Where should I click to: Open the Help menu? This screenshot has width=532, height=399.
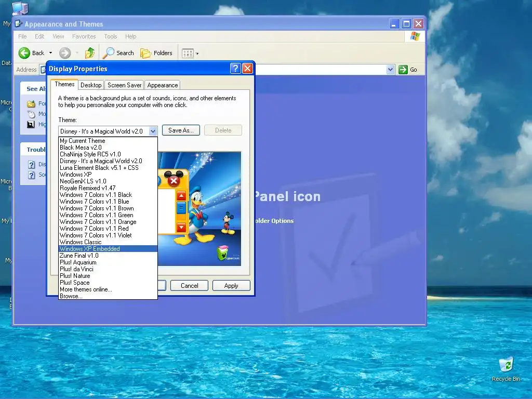point(130,36)
